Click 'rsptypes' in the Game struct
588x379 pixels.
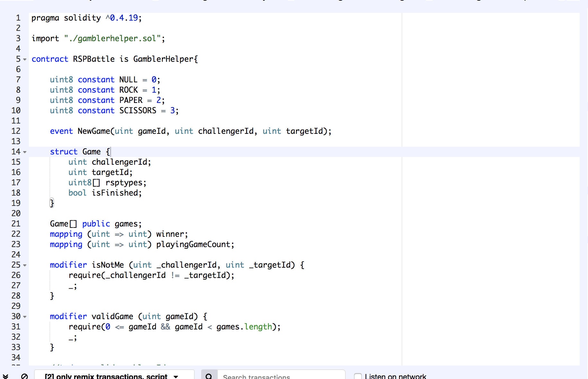click(x=124, y=183)
